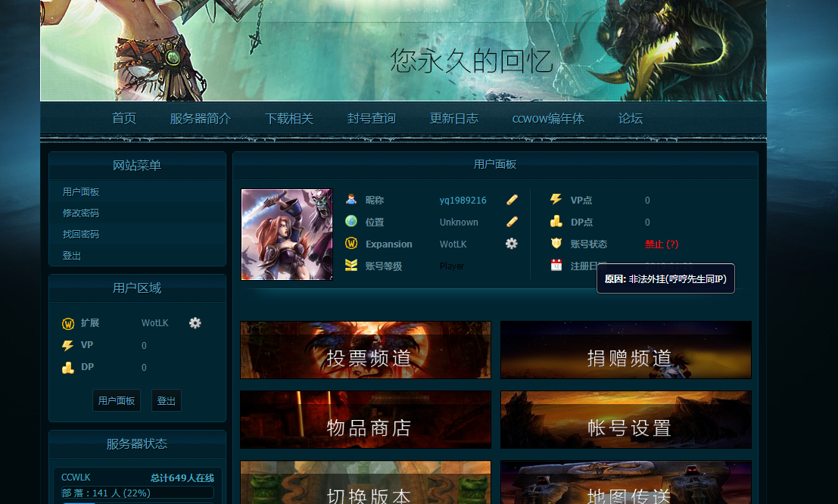Click the shield 账号状态 icon
838x504 pixels.
(x=556, y=244)
